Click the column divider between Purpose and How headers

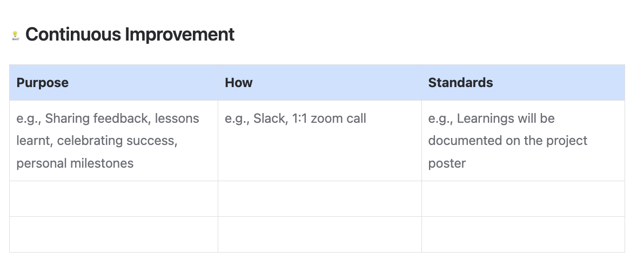click(218, 83)
